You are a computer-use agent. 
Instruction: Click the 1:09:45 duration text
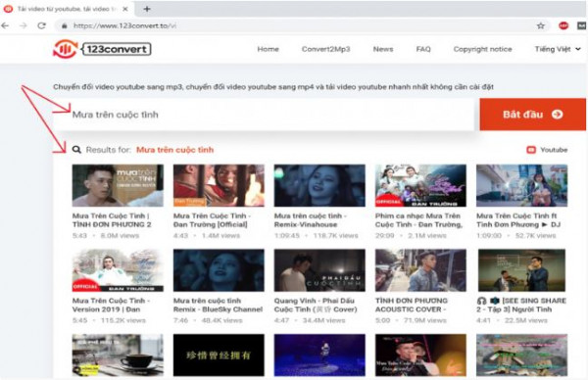pyautogui.click(x=287, y=236)
